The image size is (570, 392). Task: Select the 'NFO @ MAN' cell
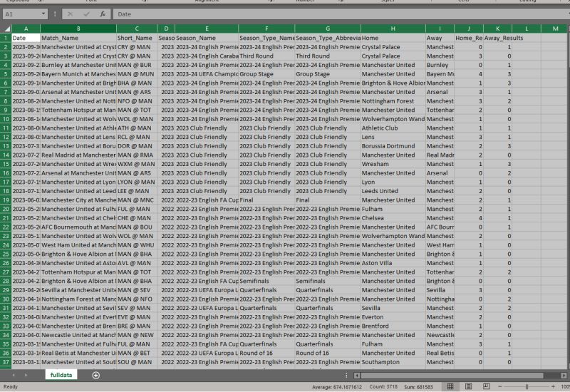coord(137,100)
